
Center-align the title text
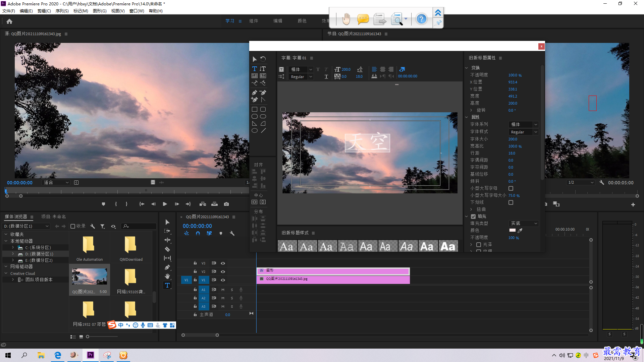click(x=383, y=69)
